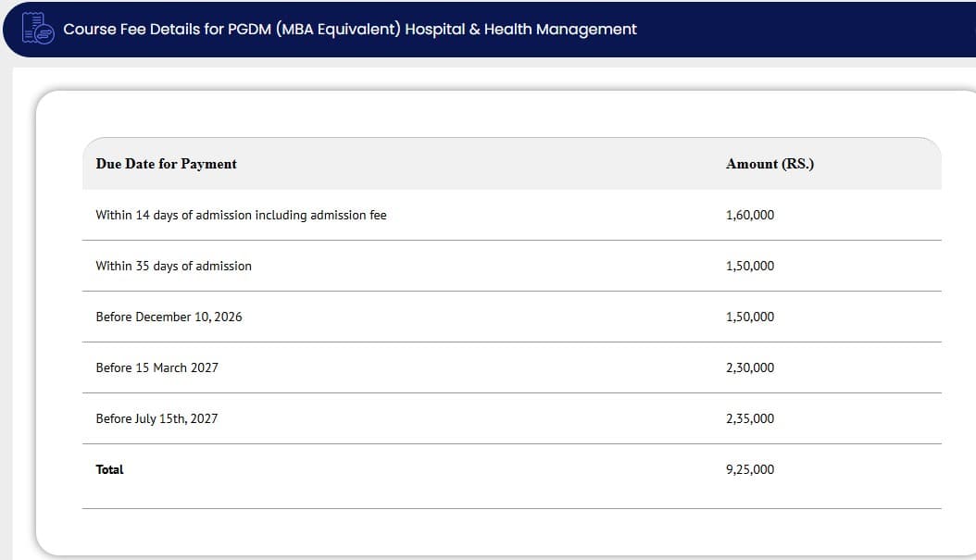Click the 2,35,000 amount value
The height and width of the screenshot is (560, 976).
(750, 418)
